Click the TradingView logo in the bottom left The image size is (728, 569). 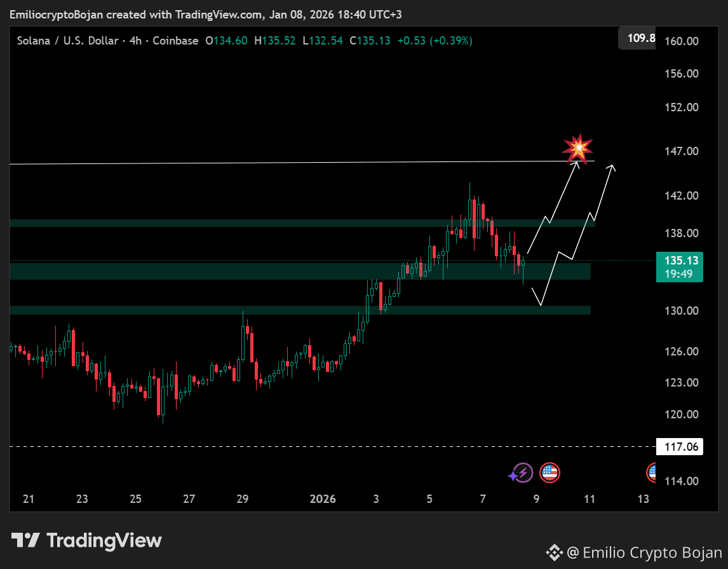click(27, 540)
